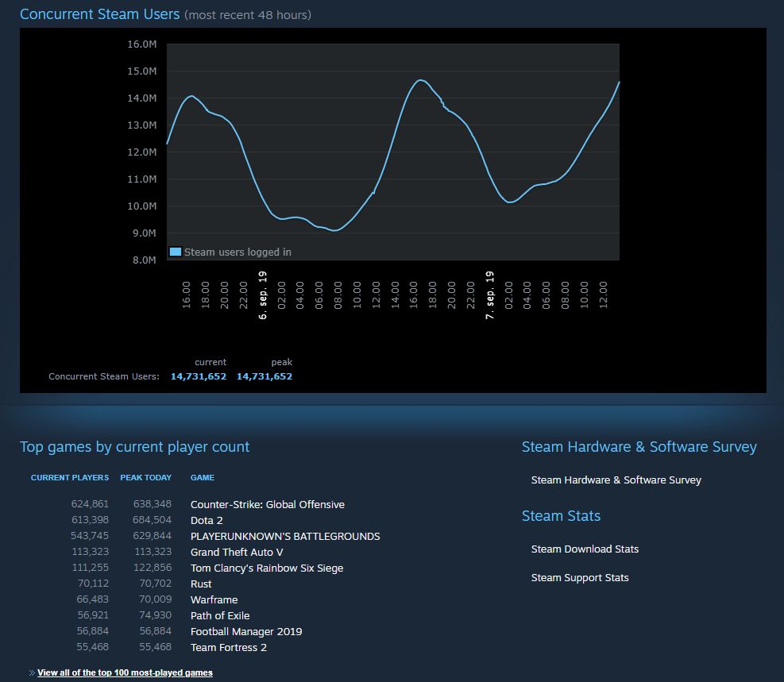This screenshot has width=784, height=682.
Task: Click the '(most recent 48 hours)' subtitle text
Action: point(248,15)
